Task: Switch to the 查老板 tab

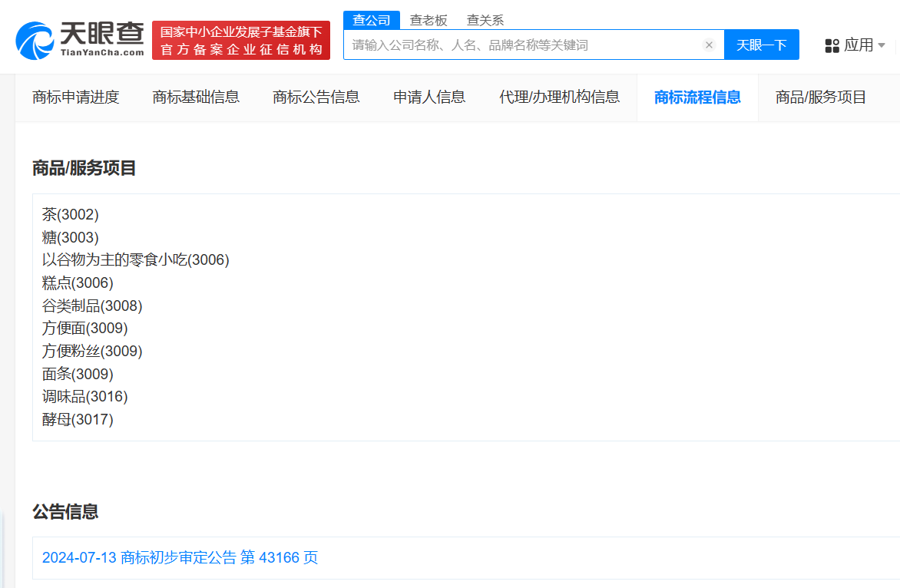Action: (428, 20)
